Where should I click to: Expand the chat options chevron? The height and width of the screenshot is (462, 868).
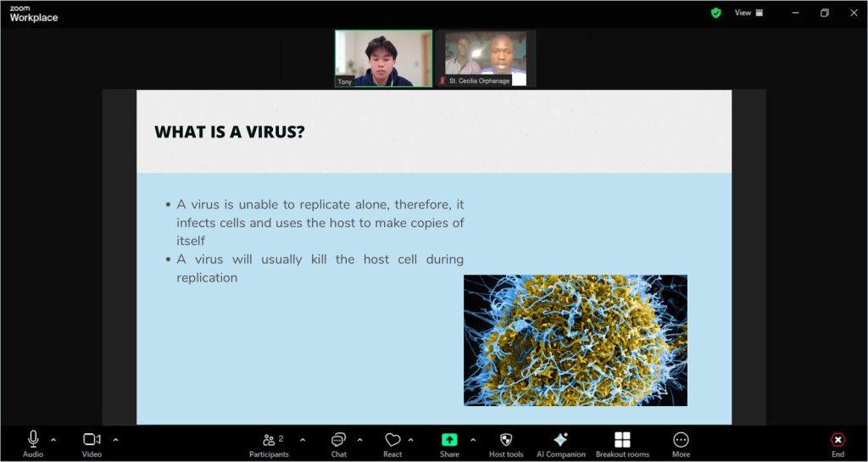tap(359, 440)
